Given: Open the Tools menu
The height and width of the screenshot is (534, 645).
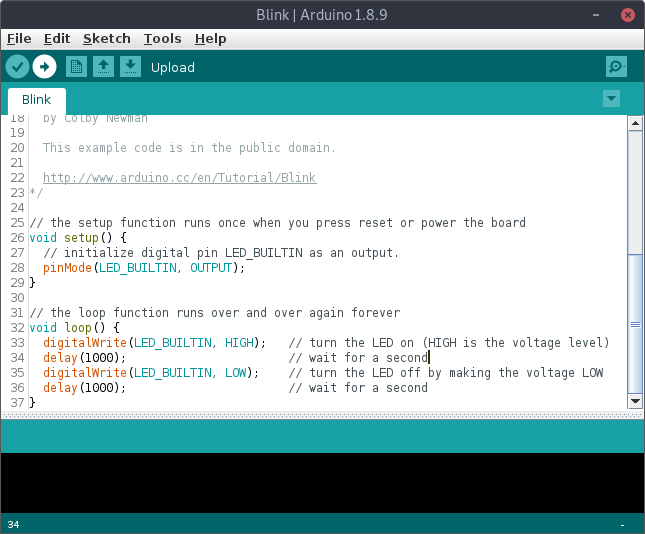Looking at the screenshot, I should (x=162, y=39).
